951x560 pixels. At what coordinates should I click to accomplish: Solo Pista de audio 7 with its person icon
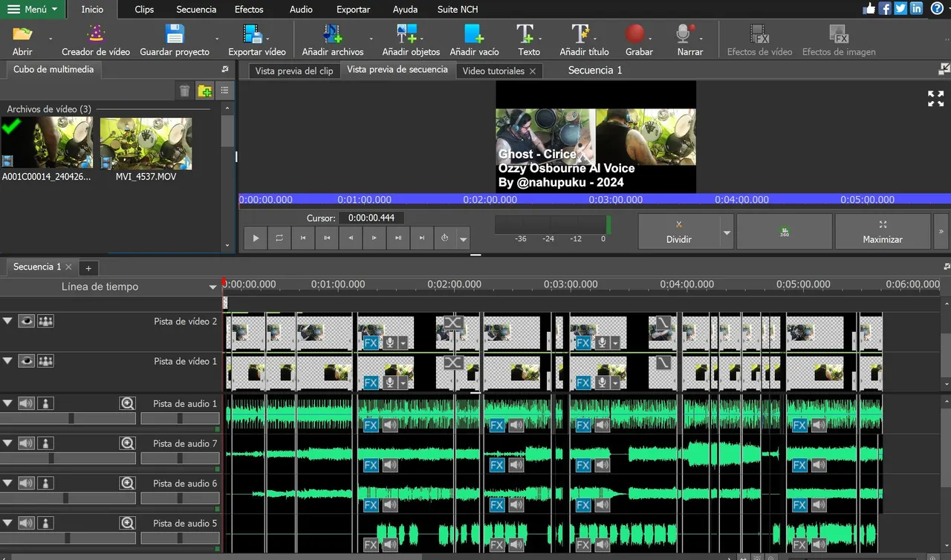coord(45,443)
